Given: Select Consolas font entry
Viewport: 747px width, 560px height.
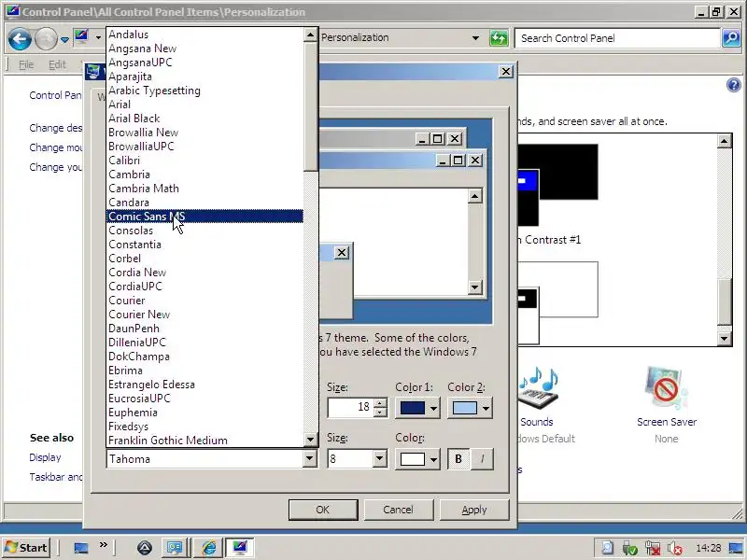Looking at the screenshot, I should 204,231.
